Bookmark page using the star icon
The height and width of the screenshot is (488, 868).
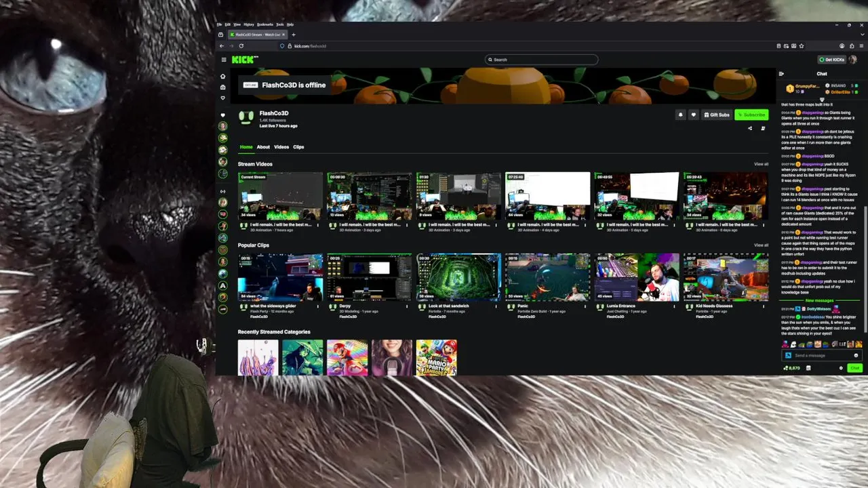802,46
